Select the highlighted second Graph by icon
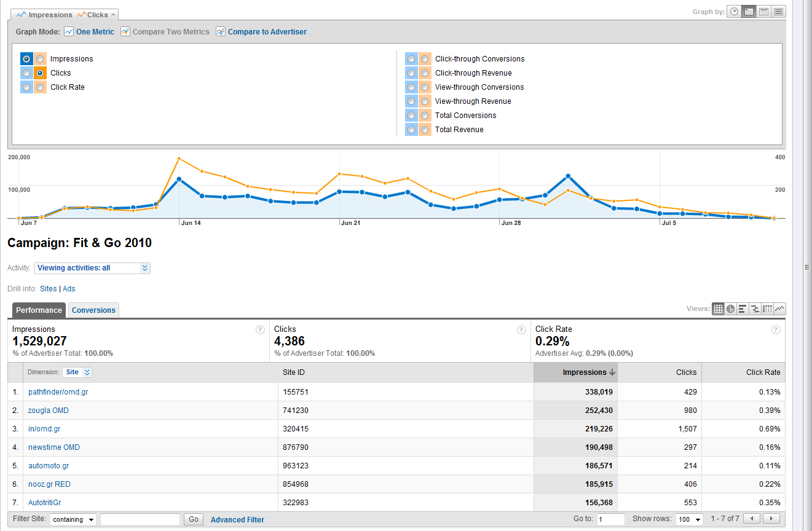The image size is (812, 531). (749, 12)
